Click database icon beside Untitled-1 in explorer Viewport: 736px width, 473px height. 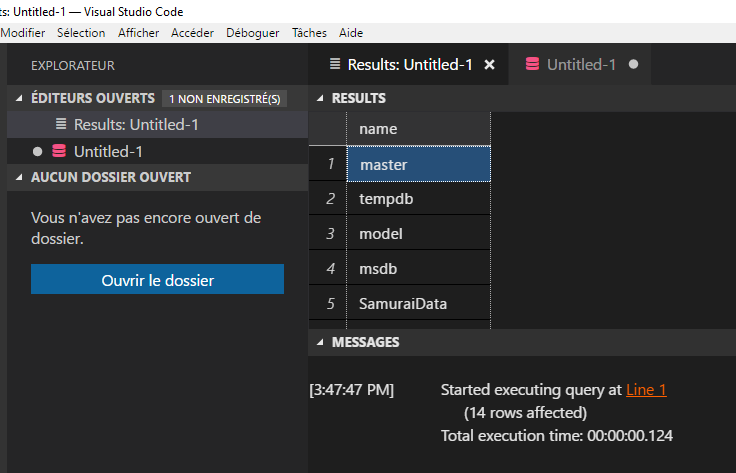[59, 151]
